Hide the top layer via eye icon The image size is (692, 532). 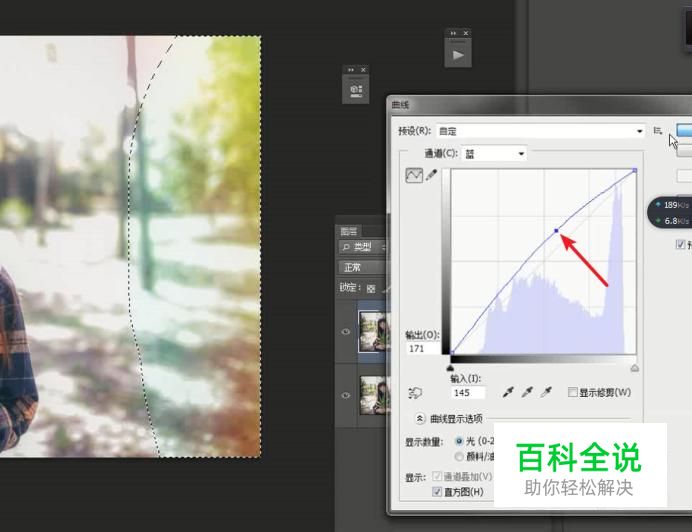pyautogui.click(x=346, y=332)
